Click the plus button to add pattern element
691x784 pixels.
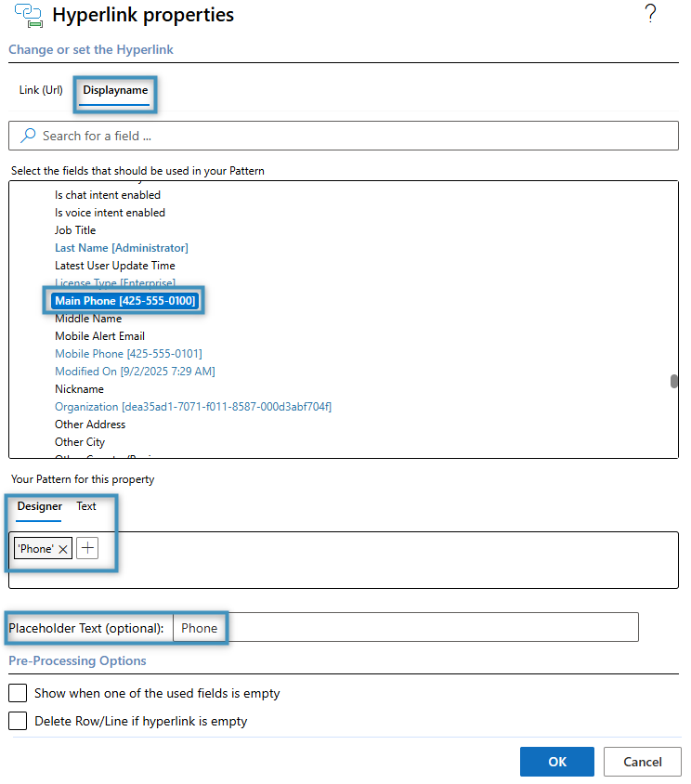pyautogui.click(x=87, y=549)
